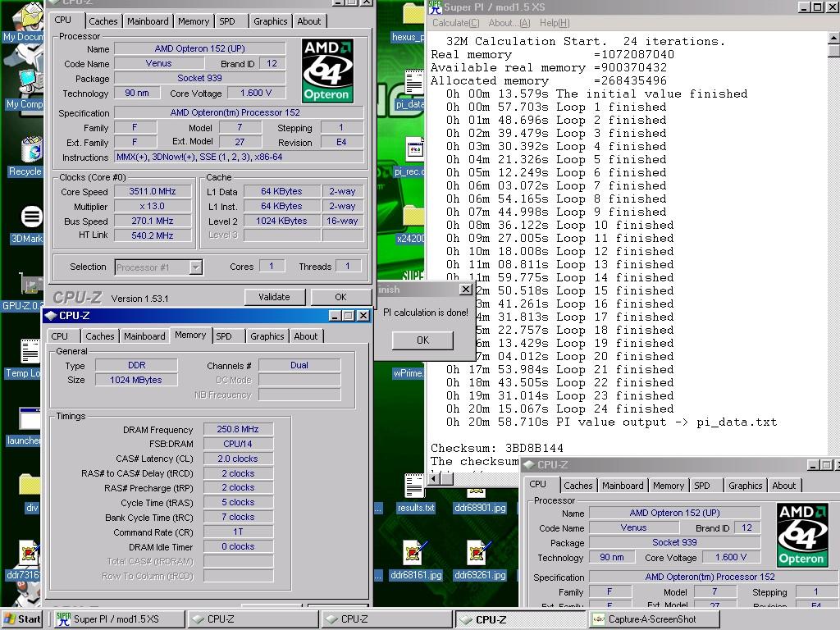Open the ddr69261.jpg image file
Image resolution: width=840 pixels, height=630 pixels.
pyautogui.click(x=478, y=553)
